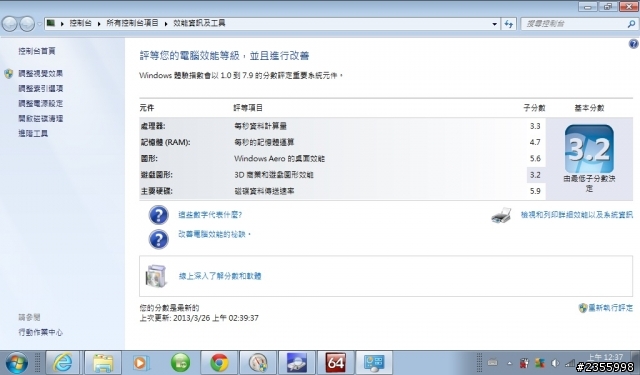Click question icon beside 這些數字代表什麼?
Screen dimensions: 640x375
(x=158, y=215)
